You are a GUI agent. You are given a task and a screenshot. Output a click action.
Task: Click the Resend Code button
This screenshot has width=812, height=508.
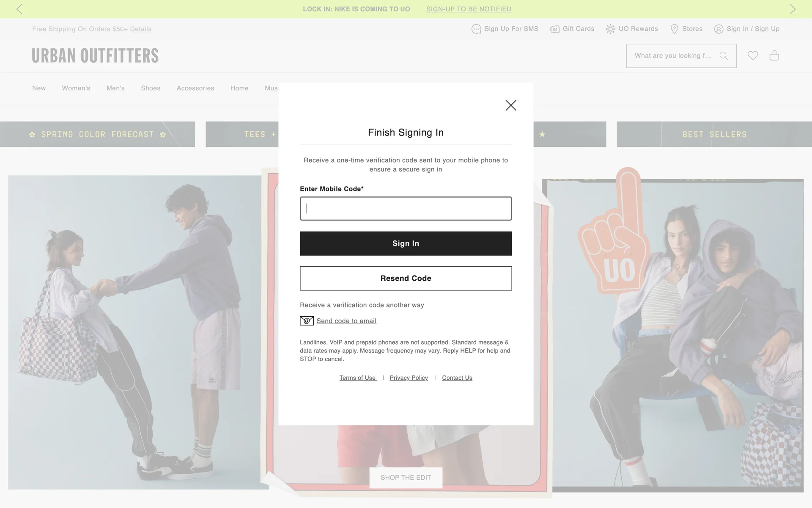(406, 278)
